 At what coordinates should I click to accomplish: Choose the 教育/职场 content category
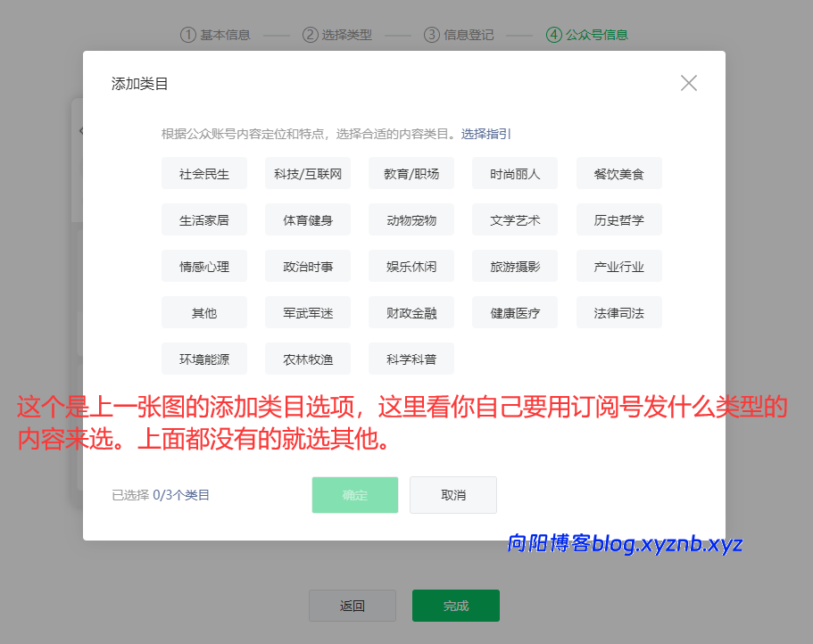(x=411, y=173)
